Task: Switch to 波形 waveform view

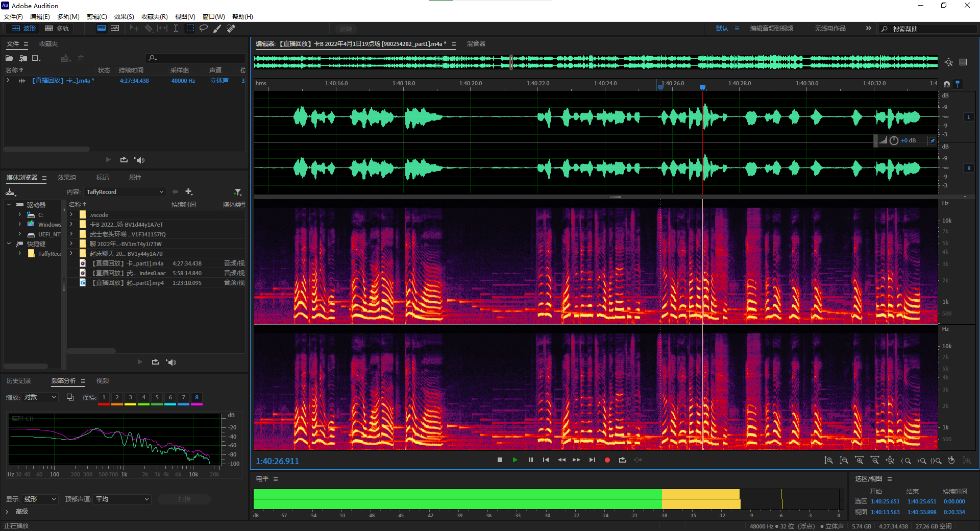Action: [x=24, y=29]
